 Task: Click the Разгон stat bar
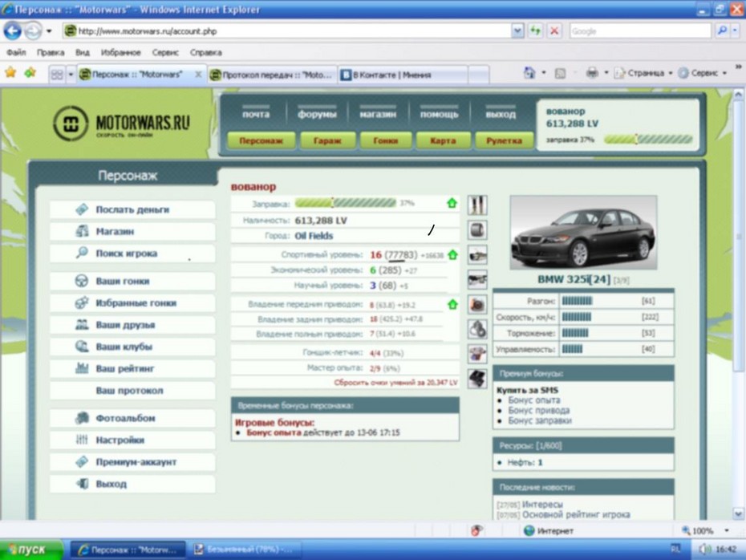coord(577,301)
